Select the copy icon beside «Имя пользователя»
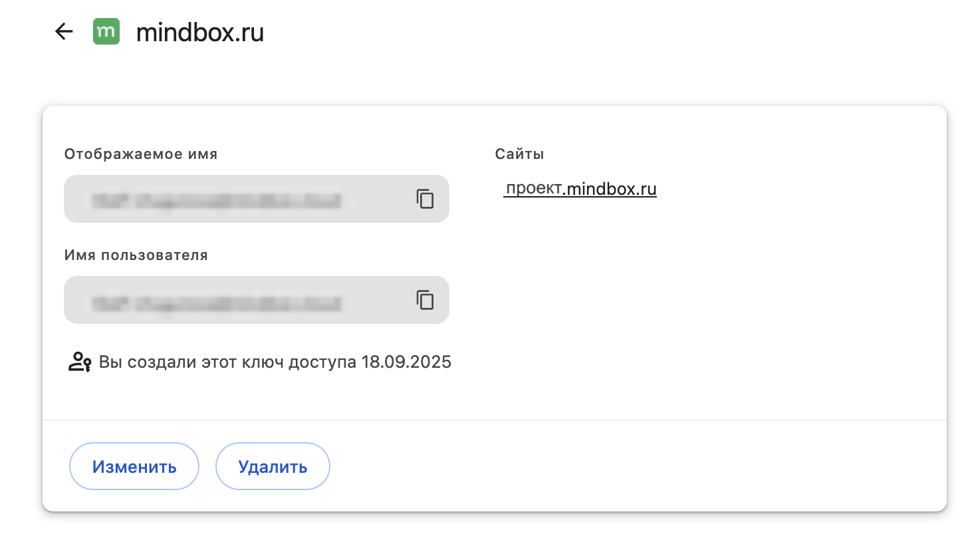 (425, 300)
